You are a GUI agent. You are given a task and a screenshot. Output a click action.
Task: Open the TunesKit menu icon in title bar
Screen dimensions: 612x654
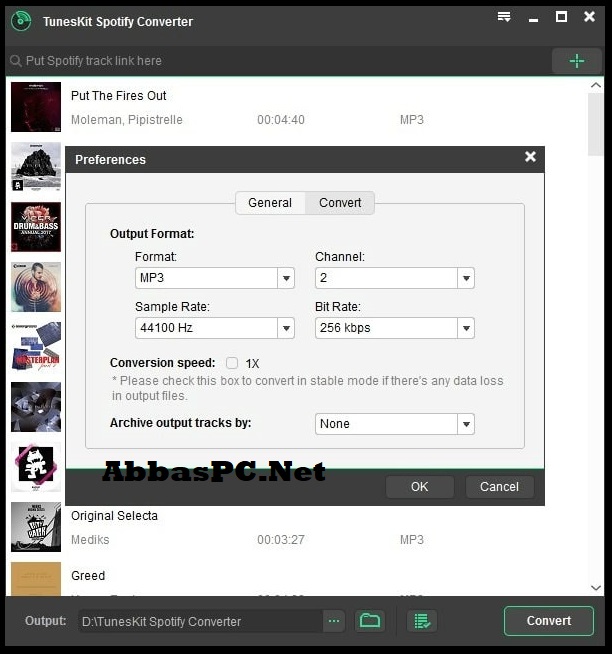(x=504, y=17)
